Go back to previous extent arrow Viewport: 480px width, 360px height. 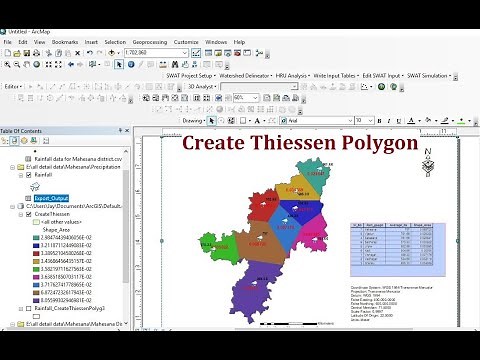pos(71,64)
